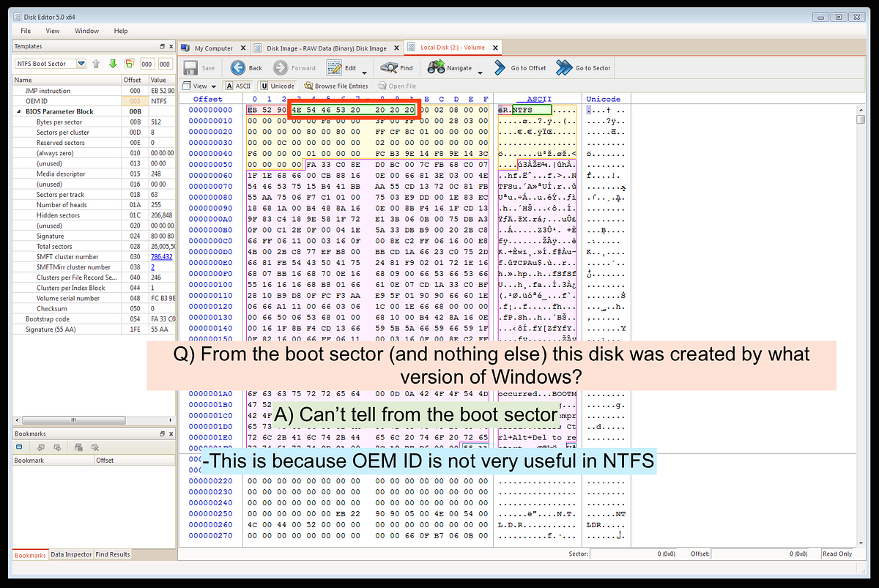Screen dimensions: 879x588
Task: Click Go to Offset in toolbar
Action: click(520, 67)
